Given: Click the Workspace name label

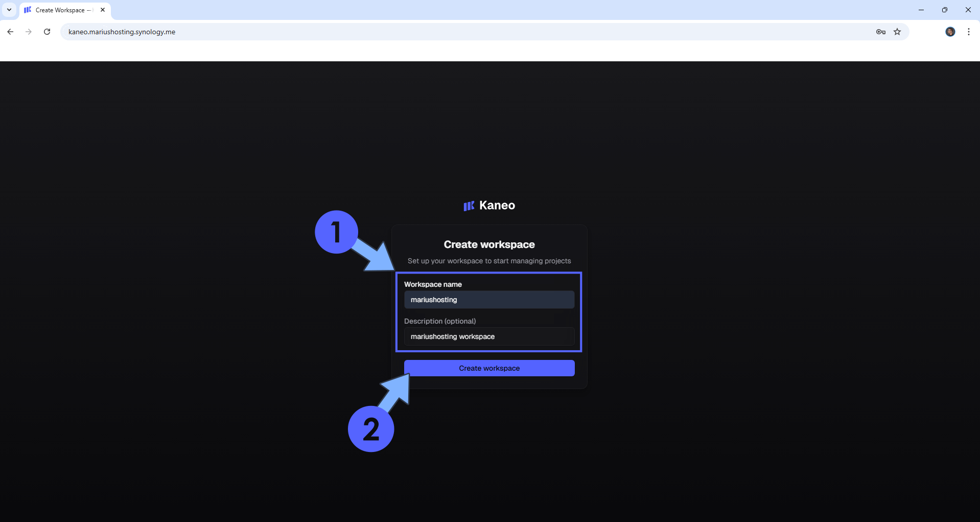Looking at the screenshot, I should pyautogui.click(x=433, y=284).
